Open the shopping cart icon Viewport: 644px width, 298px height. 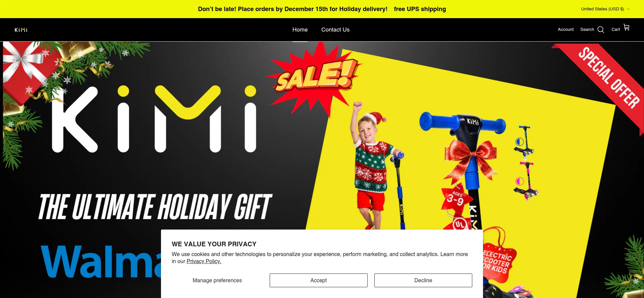(x=626, y=27)
